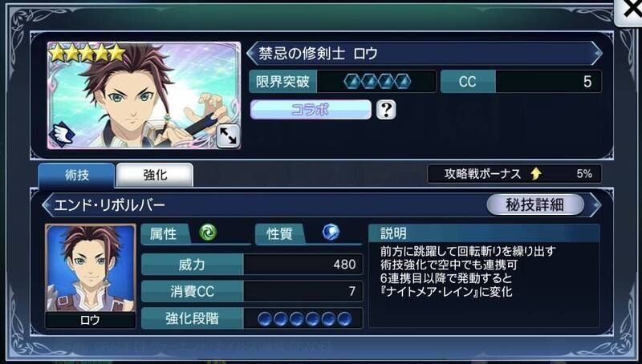The image size is (642, 364).
Task: Open the ロウ character portrait thumbnail
Action: click(x=91, y=276)
